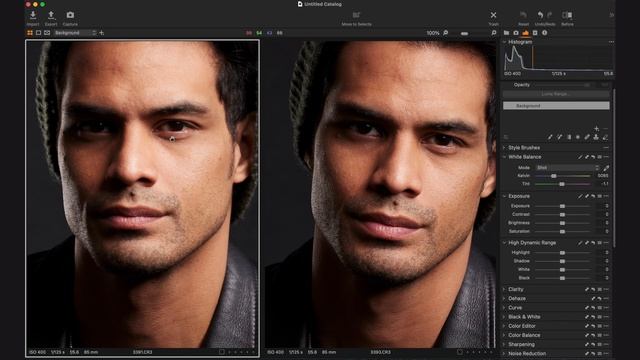Expand the Black & White panel

pyautogui.click(x=504, y=317)
